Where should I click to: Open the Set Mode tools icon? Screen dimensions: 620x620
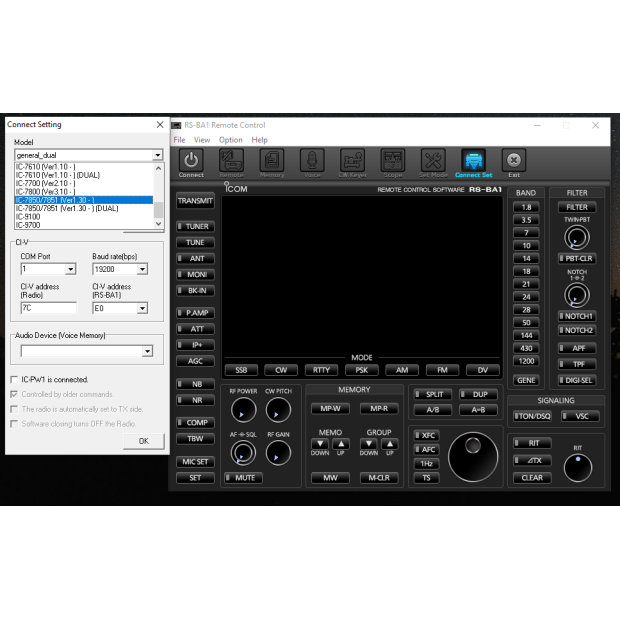tap(433, 160)
